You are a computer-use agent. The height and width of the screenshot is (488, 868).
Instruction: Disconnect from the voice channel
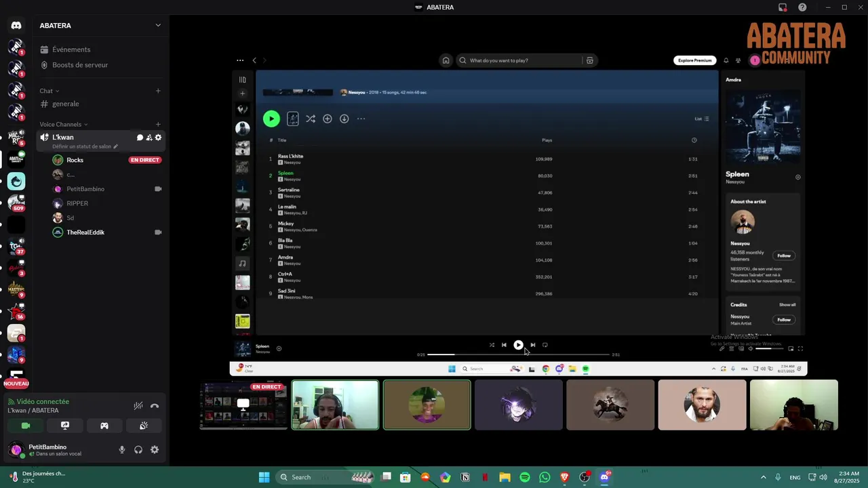click(x=155, y=406)
